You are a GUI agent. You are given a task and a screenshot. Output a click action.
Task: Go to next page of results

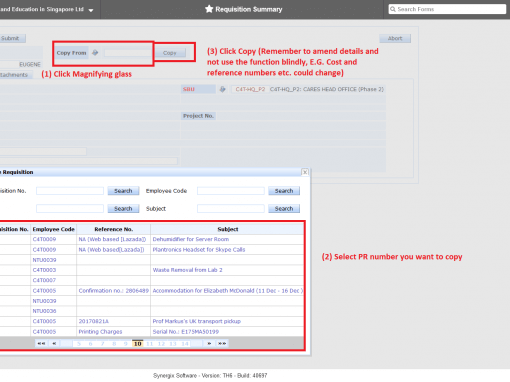(x=209, y=343)
